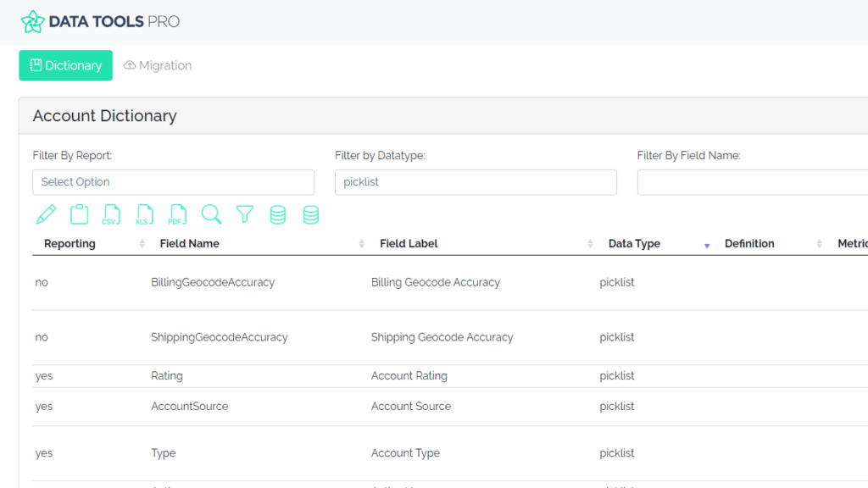Viewport: 868px width, 488px height.
Task: Select the edit pencil icon
Action: coord(46,214)
